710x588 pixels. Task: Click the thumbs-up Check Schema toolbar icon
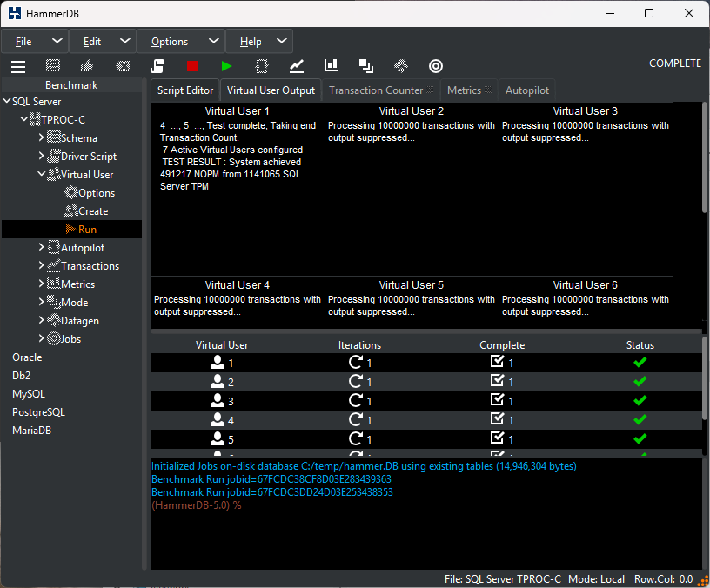click(87, 66)
